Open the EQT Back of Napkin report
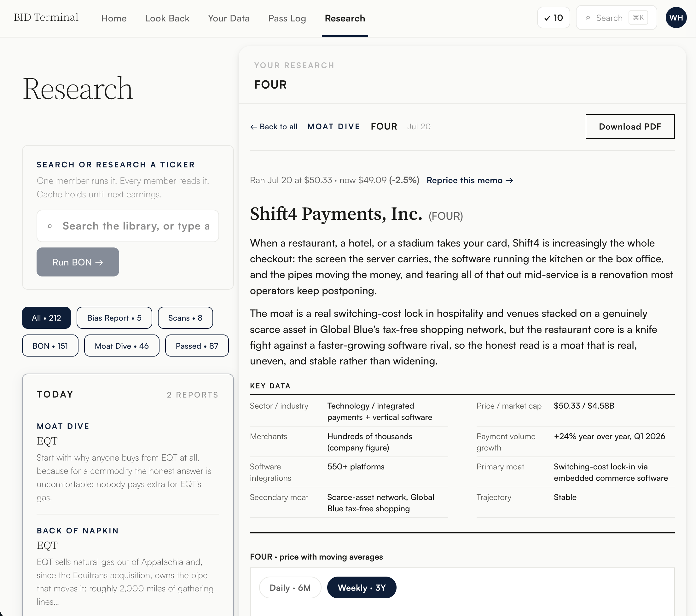The height and width of the screenshot is (616, 696). click(x=128, y=566)
